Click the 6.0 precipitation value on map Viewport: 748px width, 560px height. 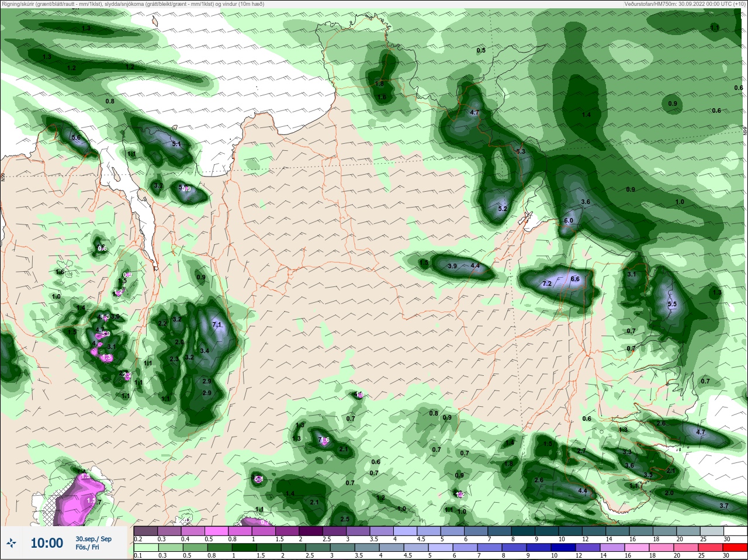[x=568, y=220]
